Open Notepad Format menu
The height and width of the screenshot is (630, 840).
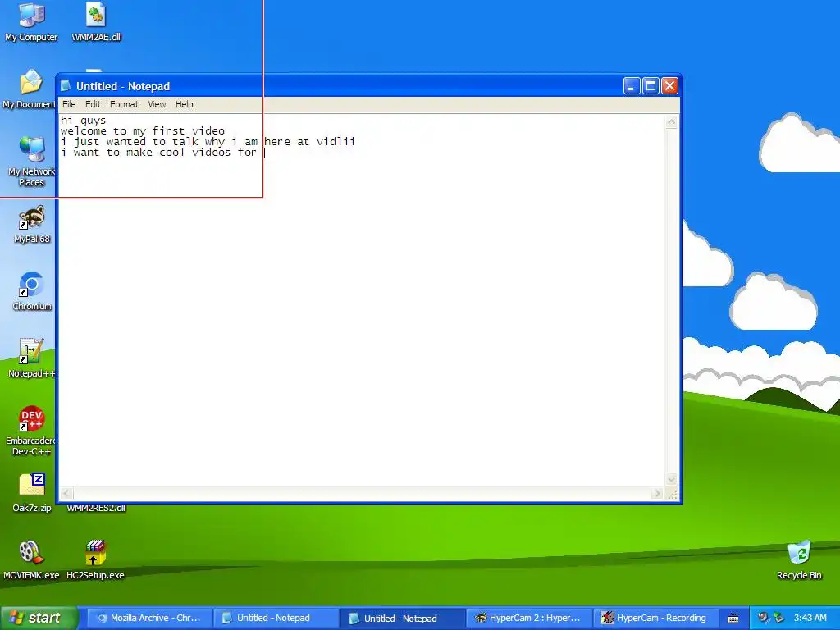(124, 104)
